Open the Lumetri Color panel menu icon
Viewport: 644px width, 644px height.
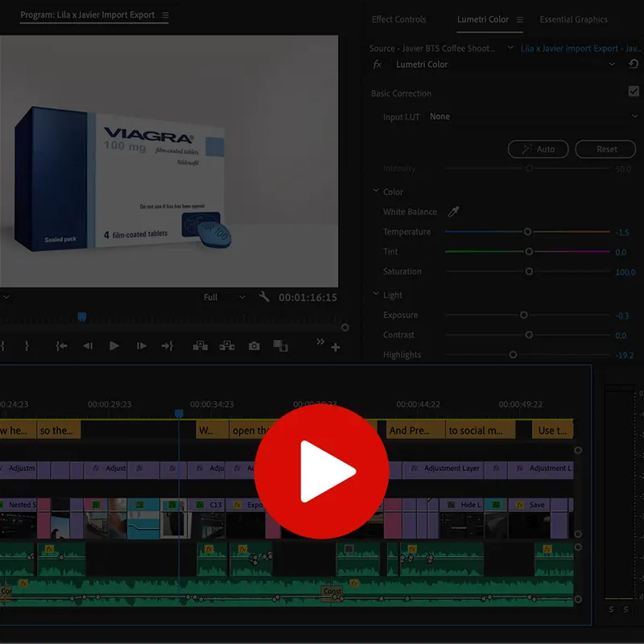tap(519, 19)
